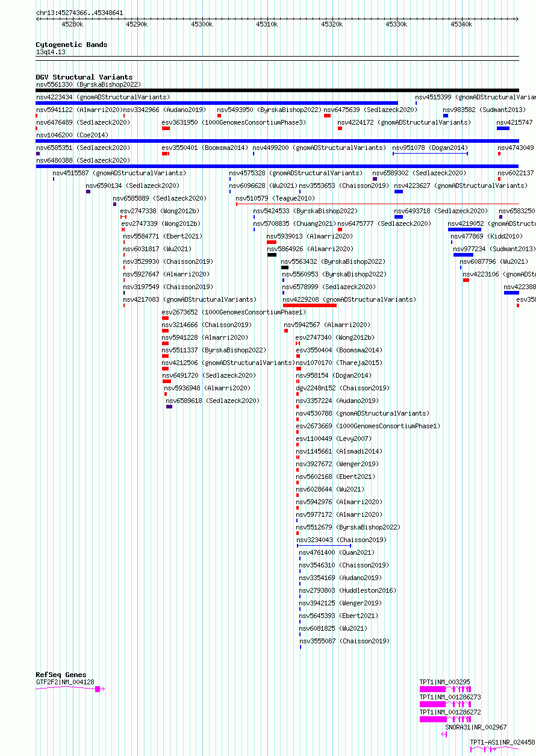Select nsv4499200 gnomAD variant label
The image size is (536, 756).
(x=319, y=148)
